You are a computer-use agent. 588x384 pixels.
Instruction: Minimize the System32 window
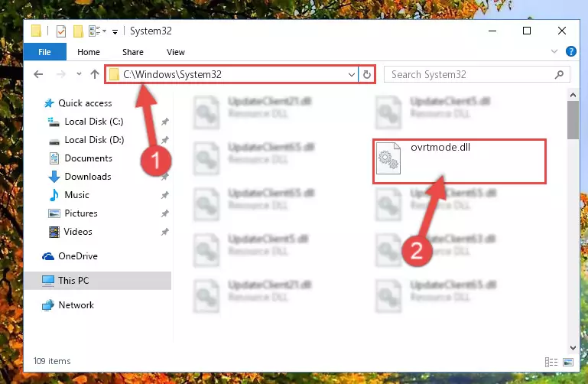pos(492,31)
